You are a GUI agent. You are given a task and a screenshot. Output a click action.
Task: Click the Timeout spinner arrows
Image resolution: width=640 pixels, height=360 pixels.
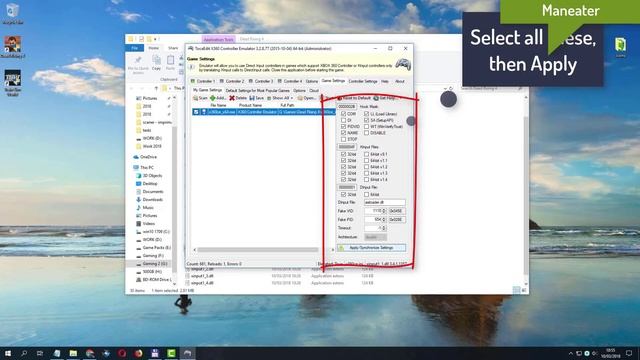(384, 228)
